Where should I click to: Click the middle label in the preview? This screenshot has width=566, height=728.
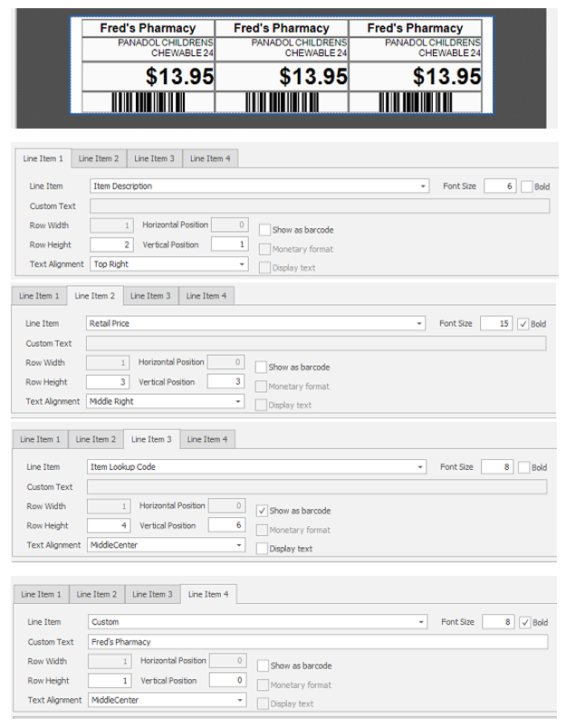pyautogui.click(x=282, y=65)
